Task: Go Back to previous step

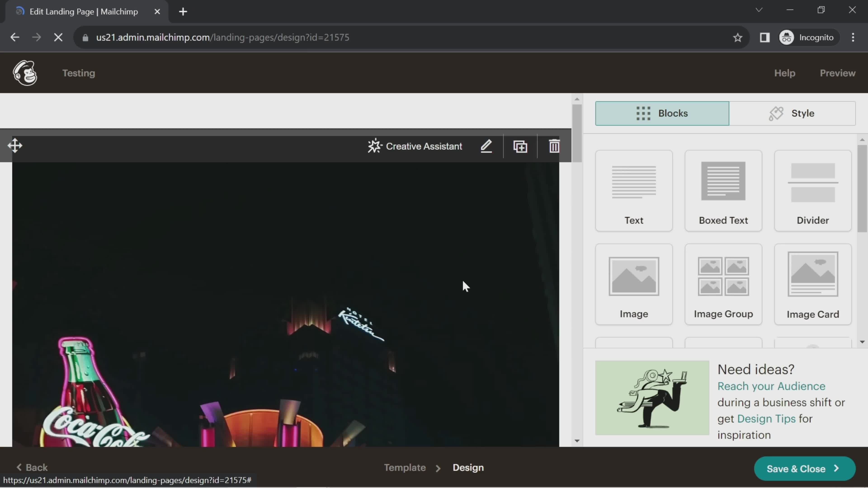Action: 32,468
